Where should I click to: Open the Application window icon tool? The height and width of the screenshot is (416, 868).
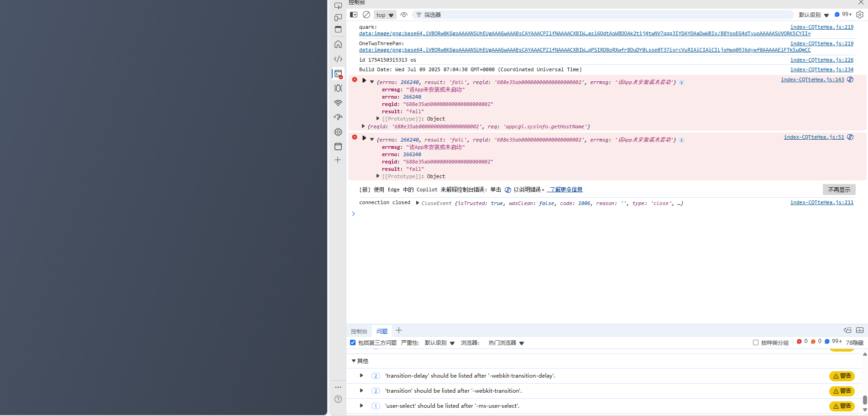pyautogui.click(x=338, y=147)
